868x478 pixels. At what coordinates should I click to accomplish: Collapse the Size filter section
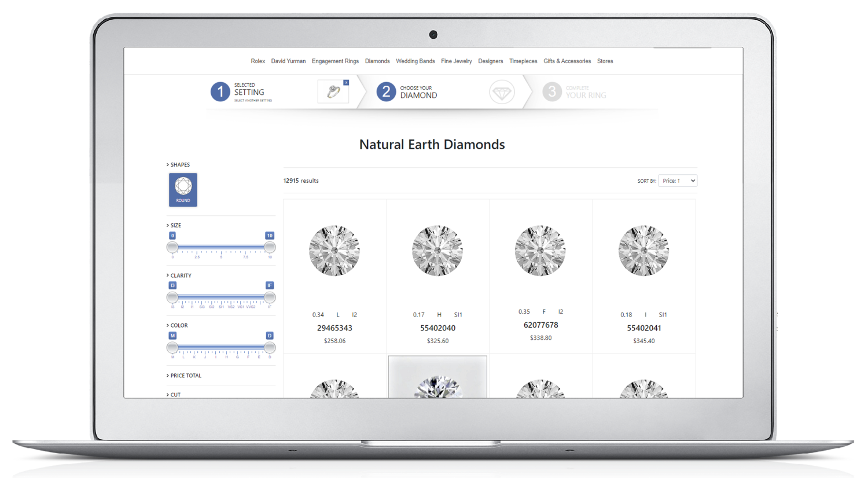click(x=174, y=226)
